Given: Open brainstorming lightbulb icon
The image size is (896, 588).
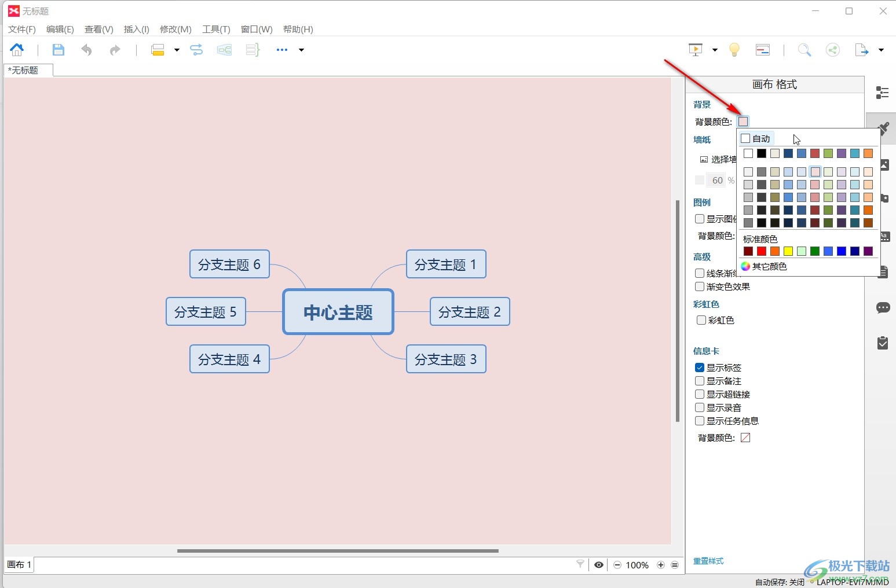Looking at the screenshot, I should coord(734,50).
